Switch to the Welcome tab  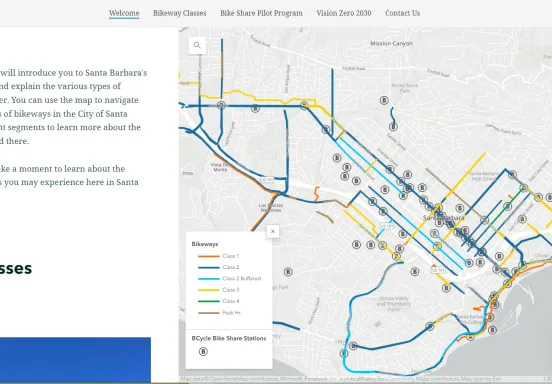[124, 13]
